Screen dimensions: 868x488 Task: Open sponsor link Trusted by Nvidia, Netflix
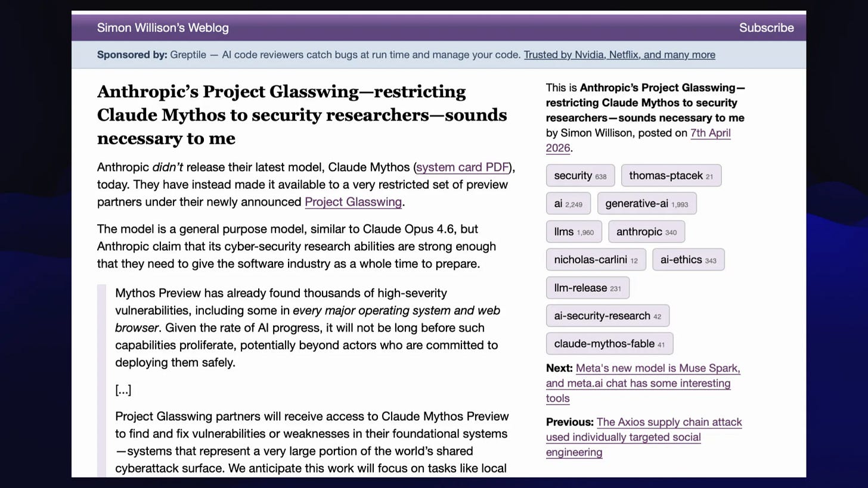(619, 55)
